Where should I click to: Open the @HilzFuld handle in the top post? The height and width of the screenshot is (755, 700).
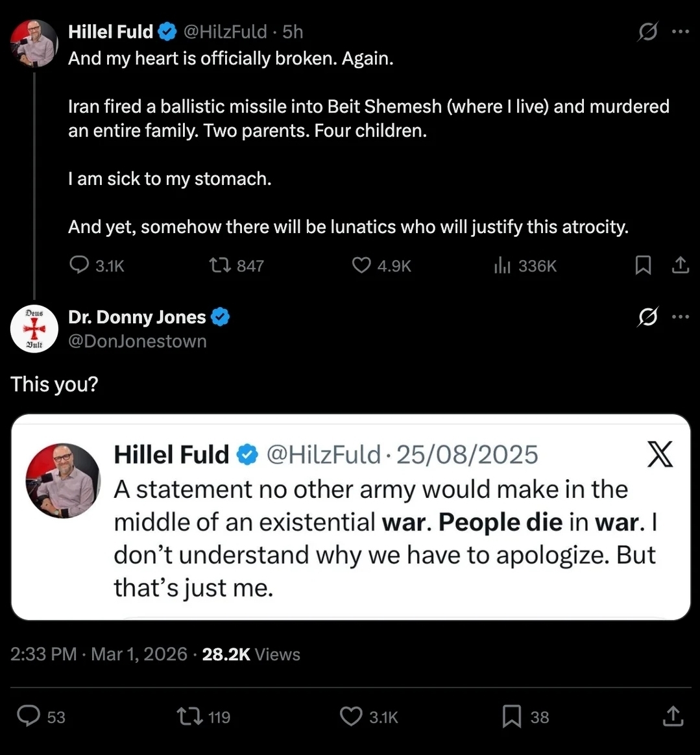(x=225, y=32)
